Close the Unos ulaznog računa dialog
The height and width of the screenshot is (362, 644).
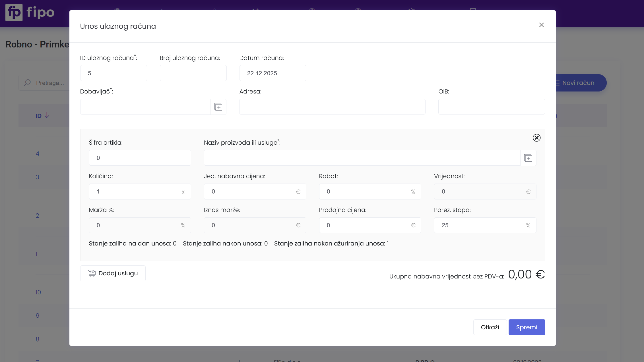click(541, 25)
